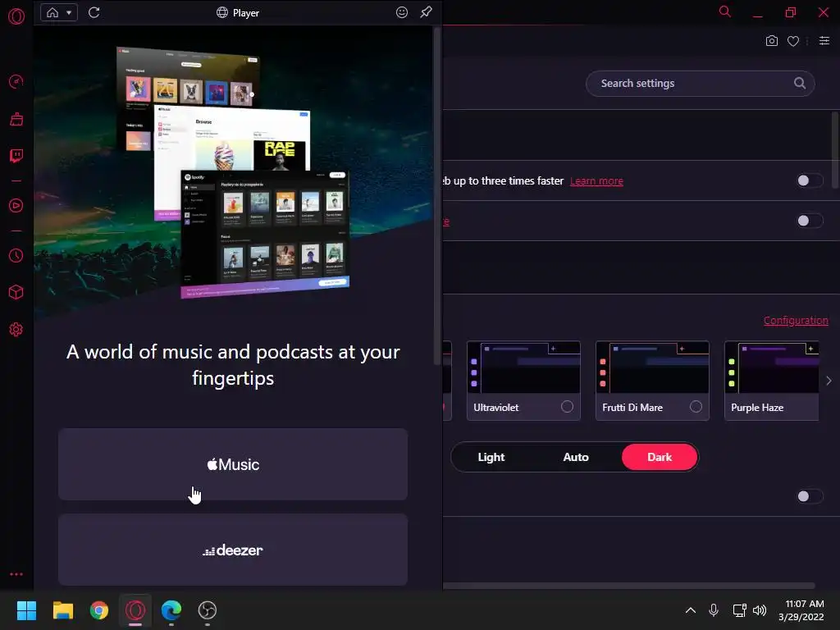Toggle the three times faster switch
The image size is (840, 630).
pos(810,180)
